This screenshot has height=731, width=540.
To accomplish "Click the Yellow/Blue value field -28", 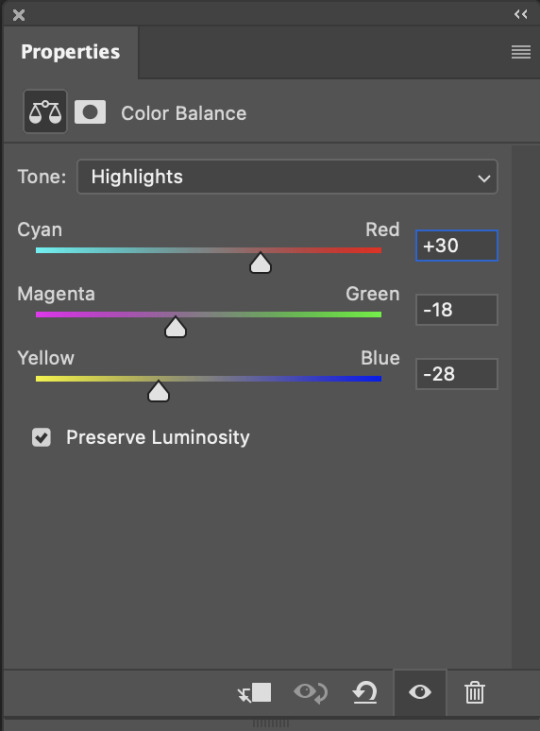I will (457, 374).
